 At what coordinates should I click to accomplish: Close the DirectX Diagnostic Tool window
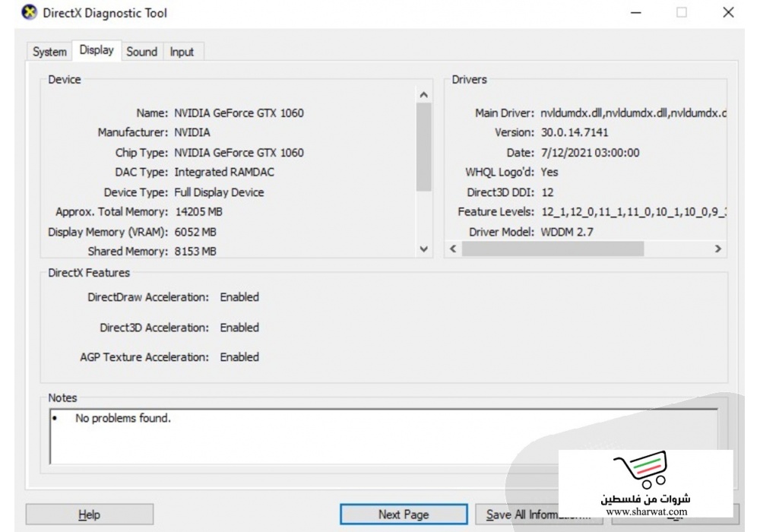[x=728, y=13]
